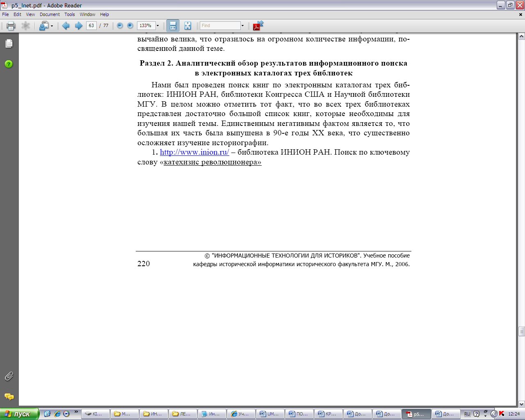The height and width of the screenshot is (420, 525).
Task: Switch to the «Уч...» Internet Explorer taskbar button
Action: pyautogui.click(x=241, y=414)
